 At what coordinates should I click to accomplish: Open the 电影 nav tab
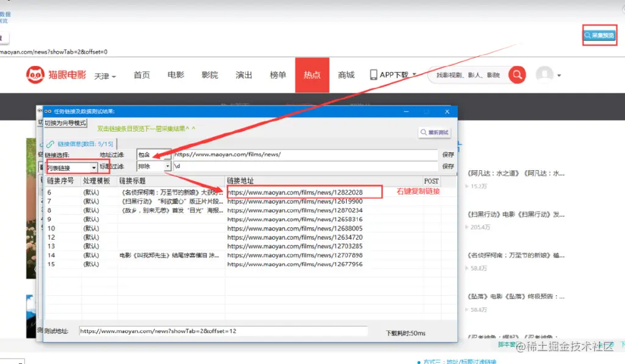pos(176,75)
